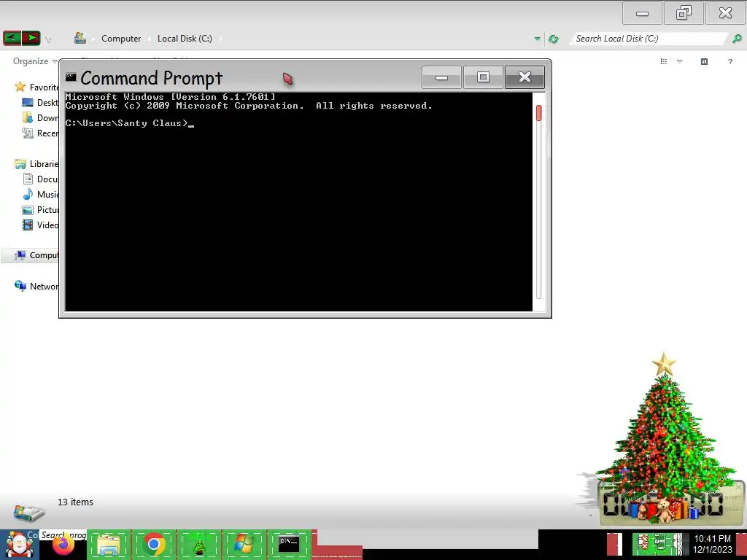Restore down the Explorer window
This screenshot has width=747, height=560.
click(x=684, y=13)
